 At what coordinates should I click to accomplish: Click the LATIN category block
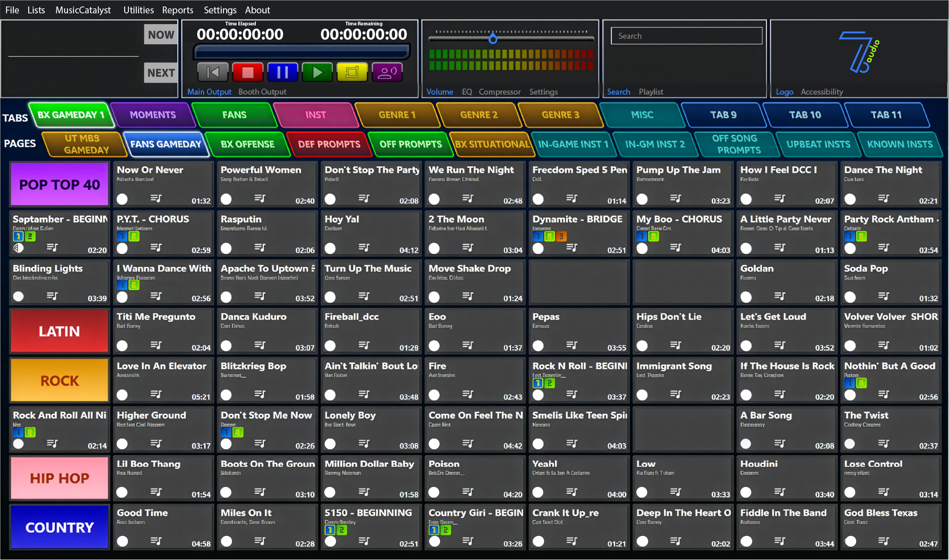pos(60,331)
